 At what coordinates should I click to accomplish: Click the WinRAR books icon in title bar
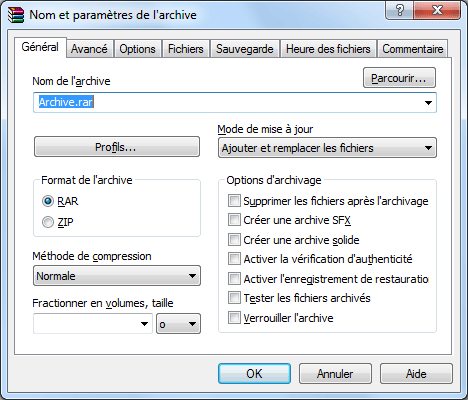(x=16, y=15)
